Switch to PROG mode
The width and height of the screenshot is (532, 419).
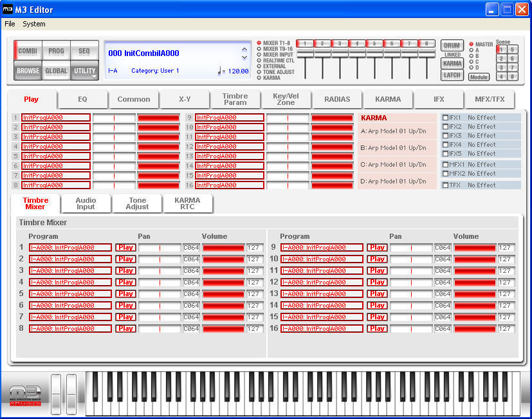coord(57,51)
